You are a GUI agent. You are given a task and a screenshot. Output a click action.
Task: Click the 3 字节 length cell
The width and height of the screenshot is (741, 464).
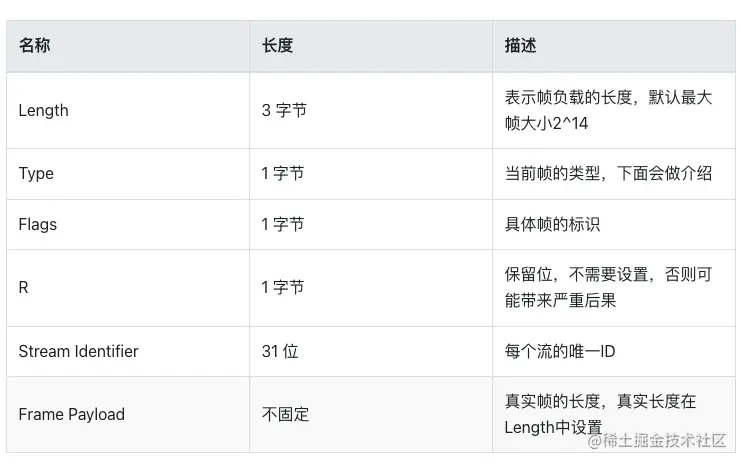pos(284,110)
